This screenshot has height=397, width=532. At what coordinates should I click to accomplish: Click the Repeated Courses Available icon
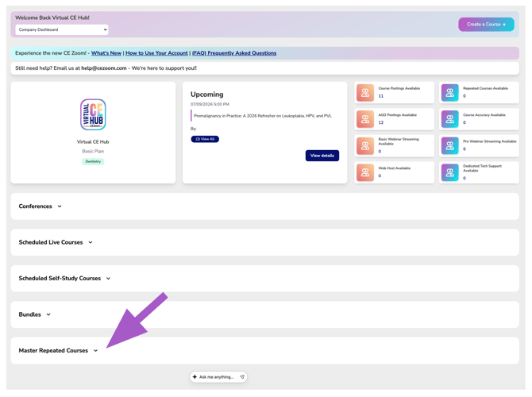[450, 93]
